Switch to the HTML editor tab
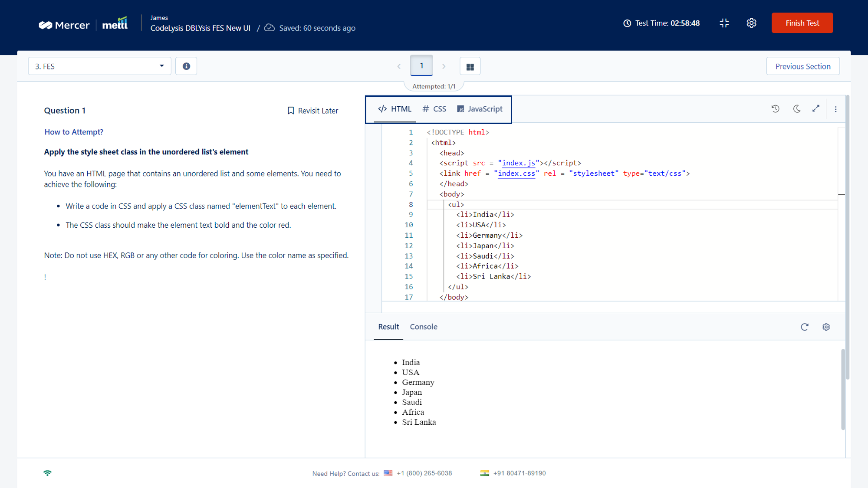868x488 pixels. pos(395,109)
